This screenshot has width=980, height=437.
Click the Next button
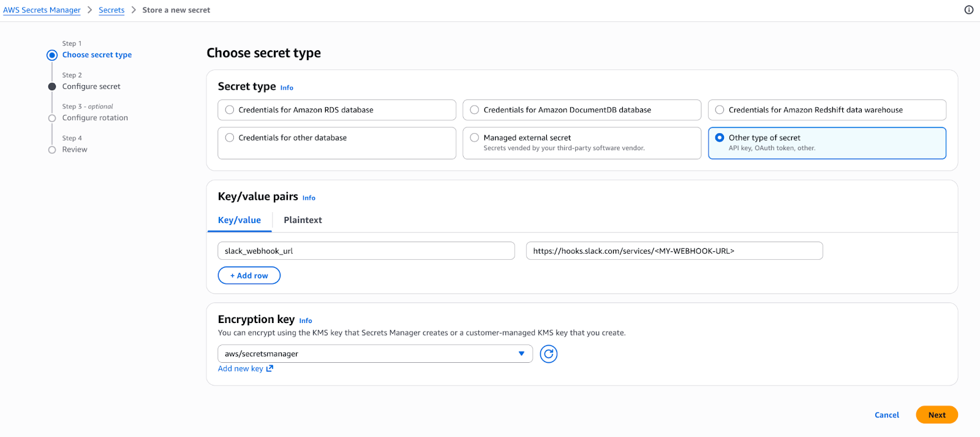pyautogui.click(x=937, y=415)
